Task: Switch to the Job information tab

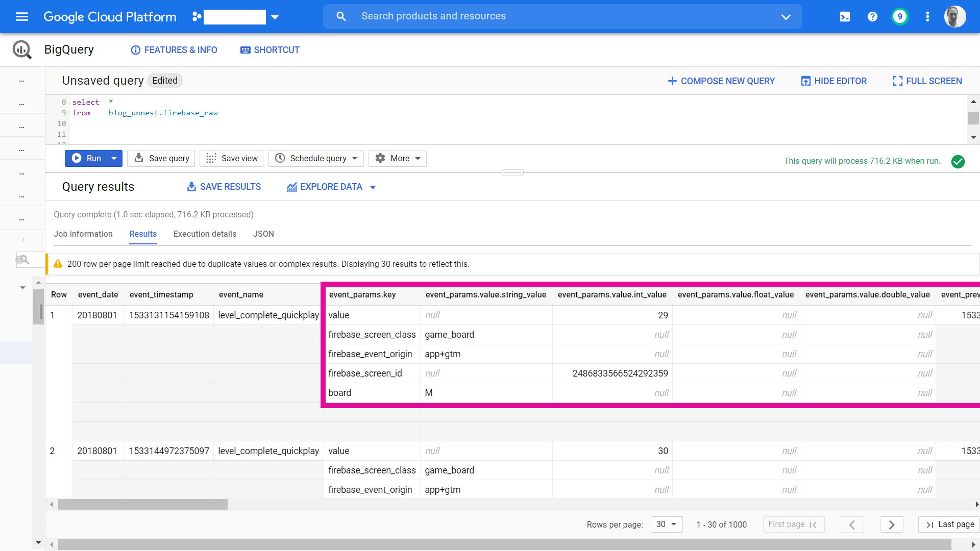Action: point(83,234)
